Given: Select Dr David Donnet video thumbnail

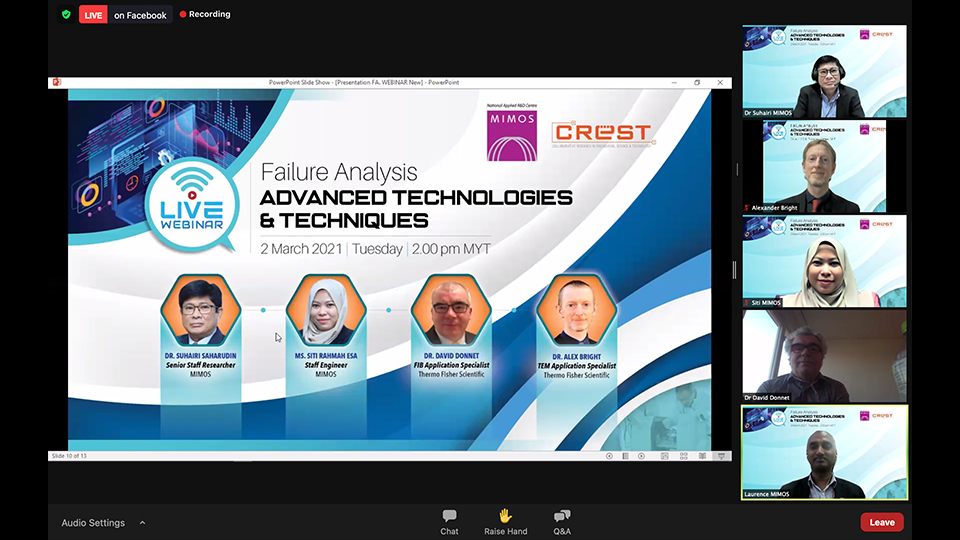Looking at the screenshot, I should point(824,356).
